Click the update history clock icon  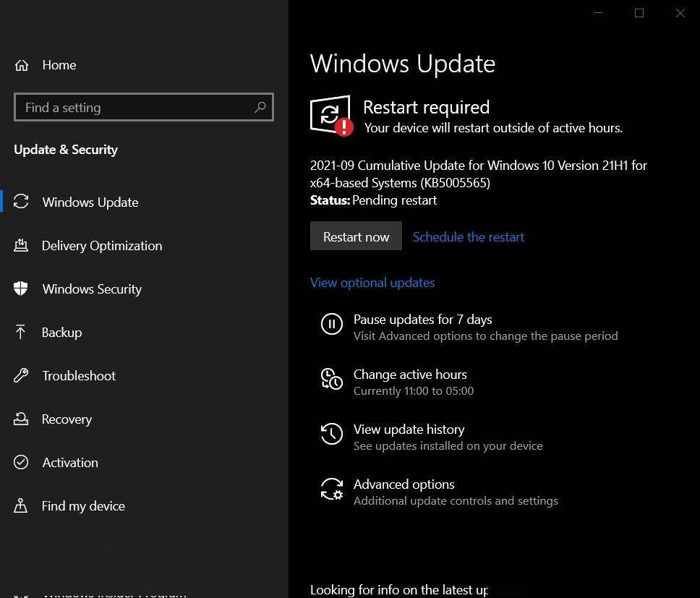click(332, 434)
